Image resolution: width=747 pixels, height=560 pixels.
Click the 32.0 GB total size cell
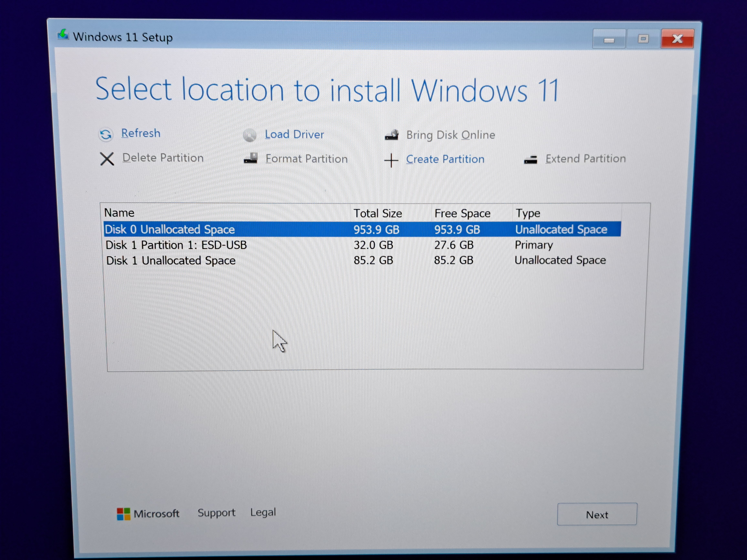(373, 245)
